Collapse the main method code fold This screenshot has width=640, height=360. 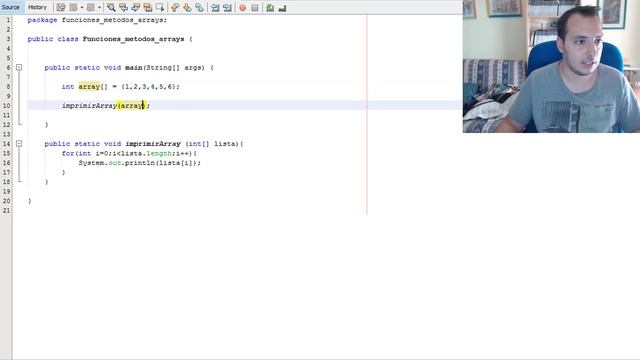tap(19, 67)
